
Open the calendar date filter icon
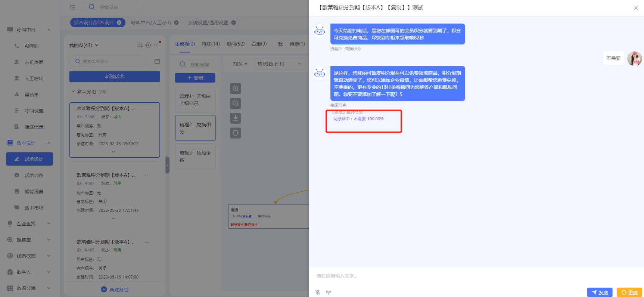coord(157,61)
